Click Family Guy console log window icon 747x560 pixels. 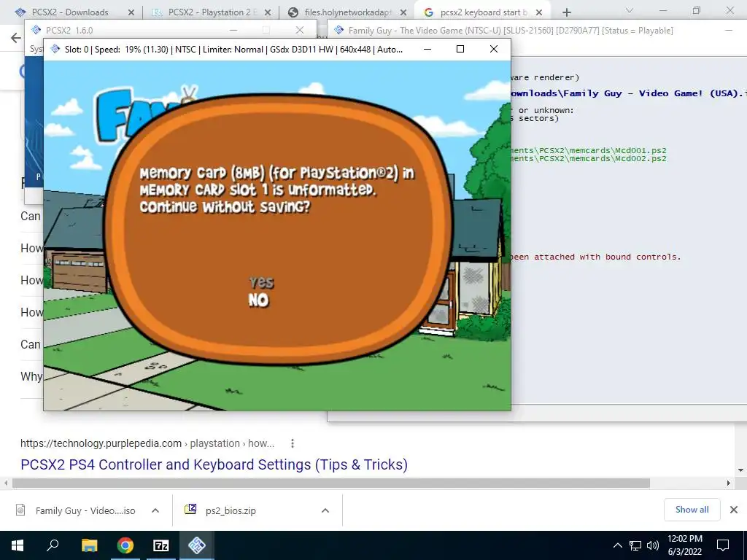click(x=338, y=30)
